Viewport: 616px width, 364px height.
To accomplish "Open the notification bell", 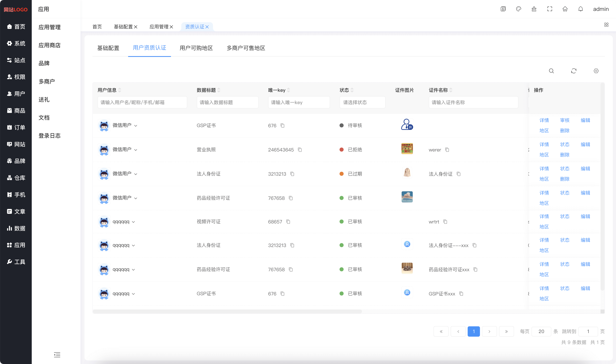I will pyautogui.click(x=580, y=9).
